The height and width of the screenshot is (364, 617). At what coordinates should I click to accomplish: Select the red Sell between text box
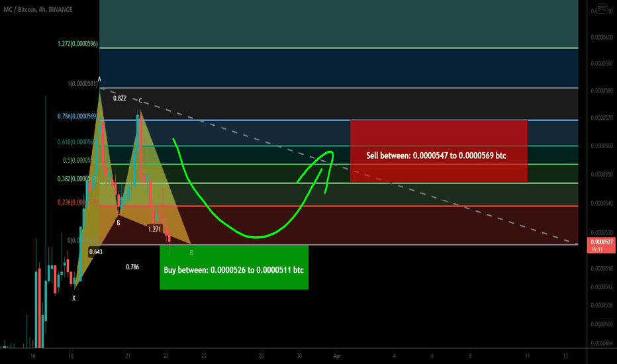coord(438,151)
